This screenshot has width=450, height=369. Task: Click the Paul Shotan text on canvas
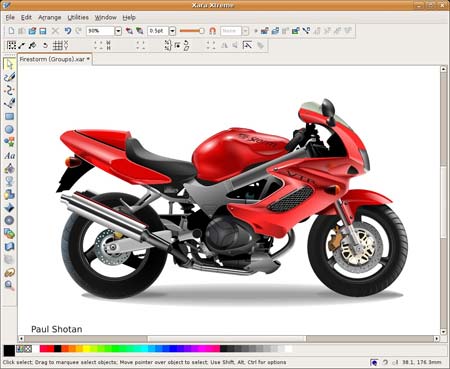(57, 329)
